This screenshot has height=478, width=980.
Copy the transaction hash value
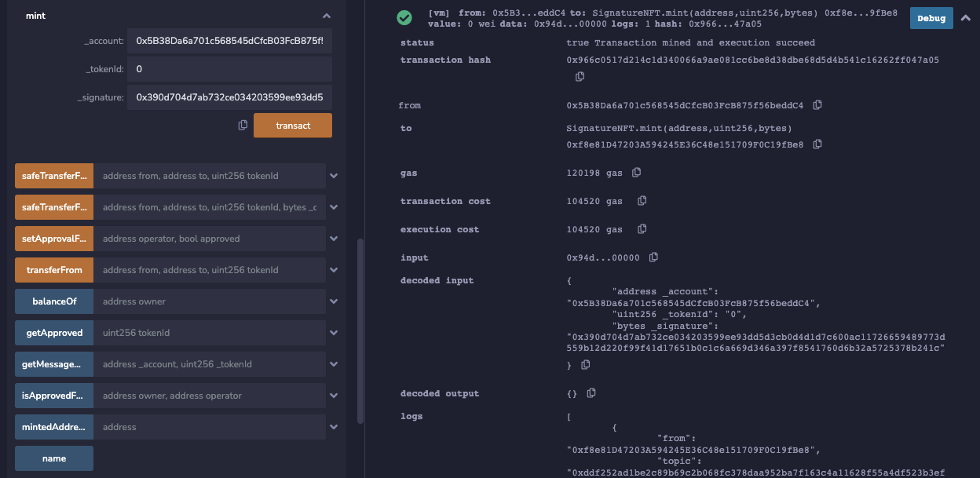(x=580, y=77)
